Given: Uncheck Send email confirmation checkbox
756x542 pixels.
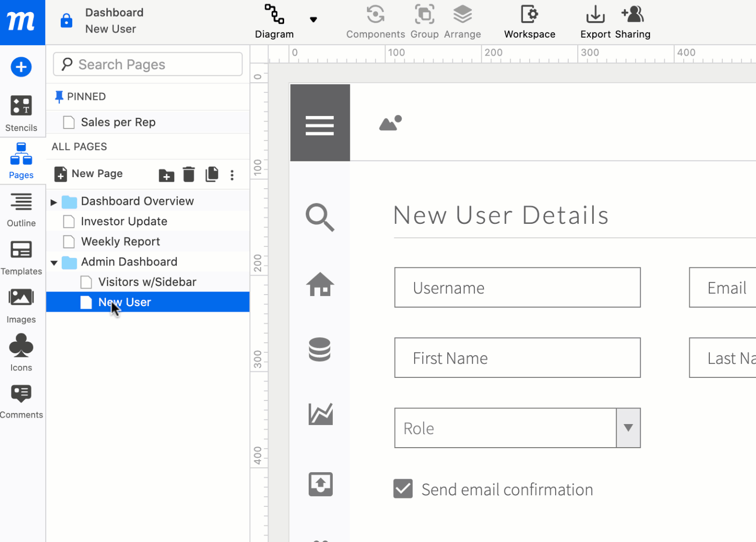Looking at the screenshot, I should pyautogui.click(x=403, y=488).
